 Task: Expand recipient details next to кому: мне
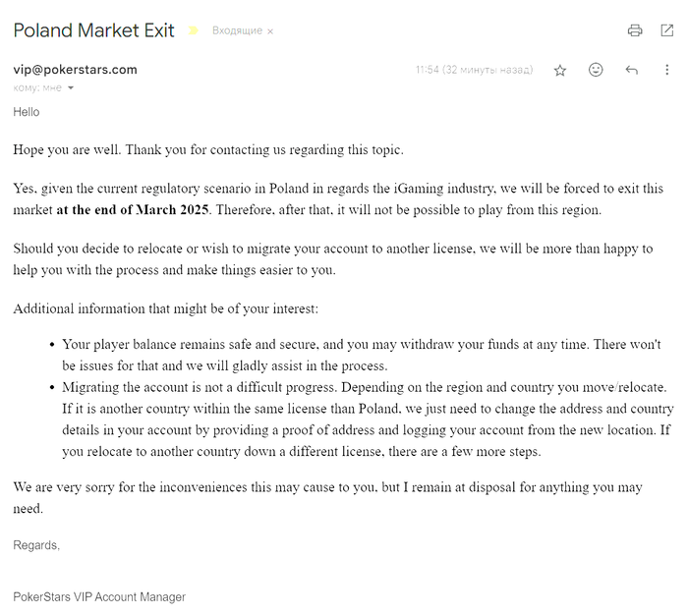(71, 88)
